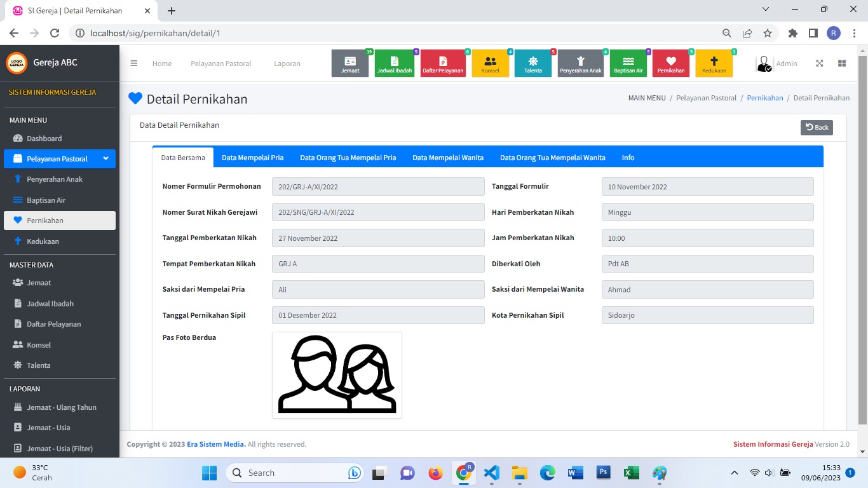Collapse the Pelayanan Pastoral sidebar menu
Screen dimensions: 868x488
point(60,159)
